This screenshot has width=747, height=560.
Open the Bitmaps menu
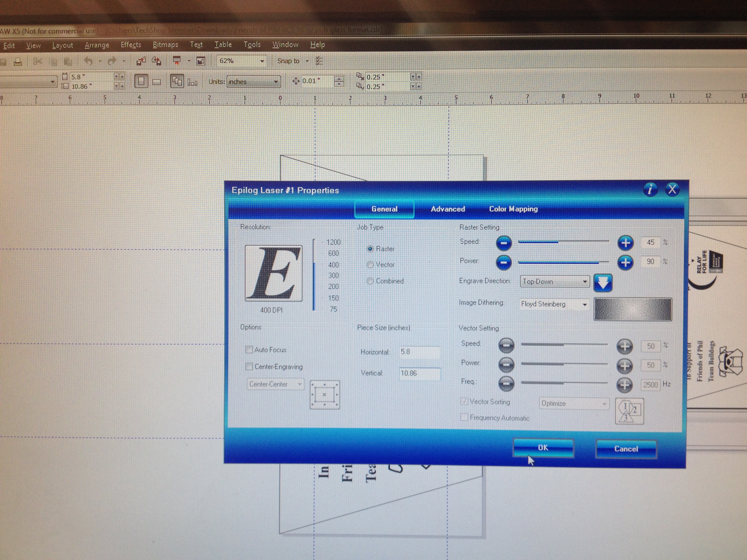click(165, 45)
